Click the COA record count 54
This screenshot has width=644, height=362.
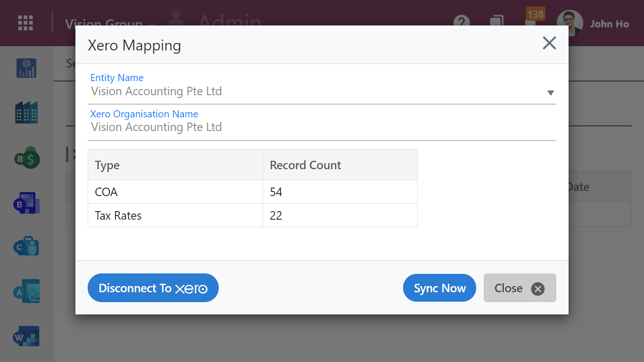(340, 192)
